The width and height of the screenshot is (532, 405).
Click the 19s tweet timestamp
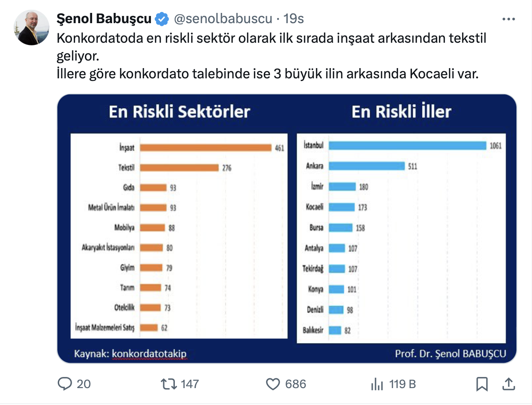[294, 19]
